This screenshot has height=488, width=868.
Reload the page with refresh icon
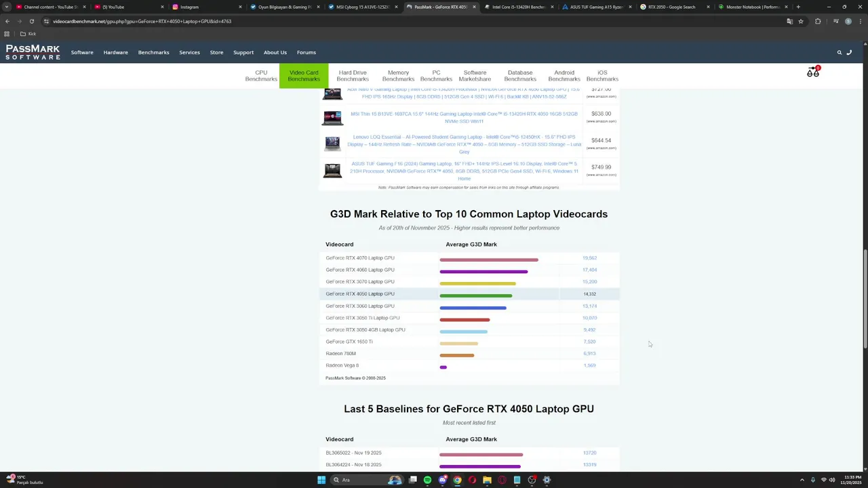coord(31,21)
